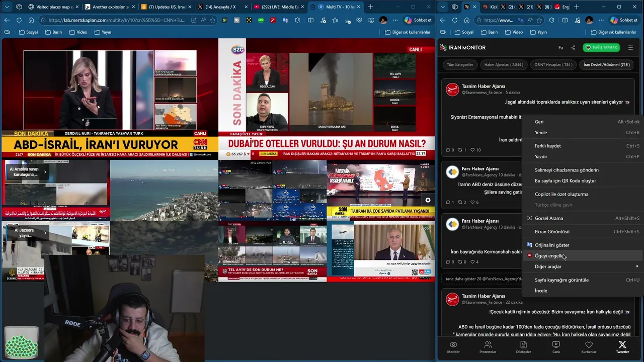
Task: Click the Fa language switch
Action: [x=560, y=48]
